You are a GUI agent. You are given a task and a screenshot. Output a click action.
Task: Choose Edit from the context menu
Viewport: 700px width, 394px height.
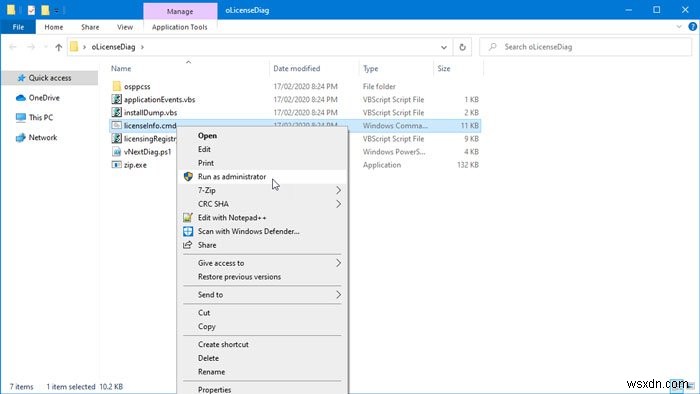tap(204, 149)
